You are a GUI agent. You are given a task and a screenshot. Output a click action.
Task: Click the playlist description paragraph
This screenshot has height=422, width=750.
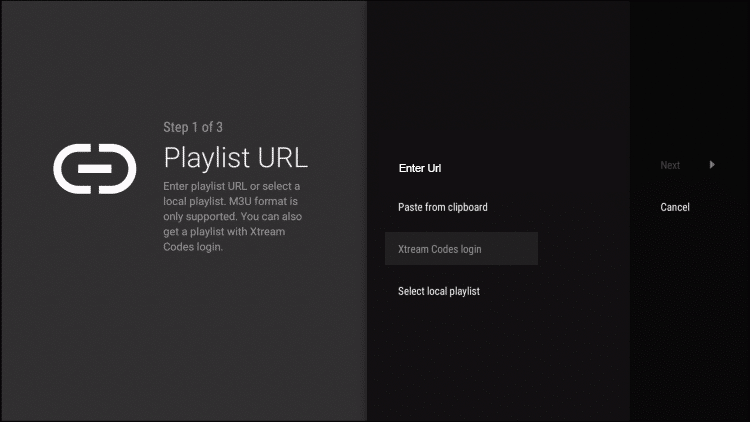[233, 217]
